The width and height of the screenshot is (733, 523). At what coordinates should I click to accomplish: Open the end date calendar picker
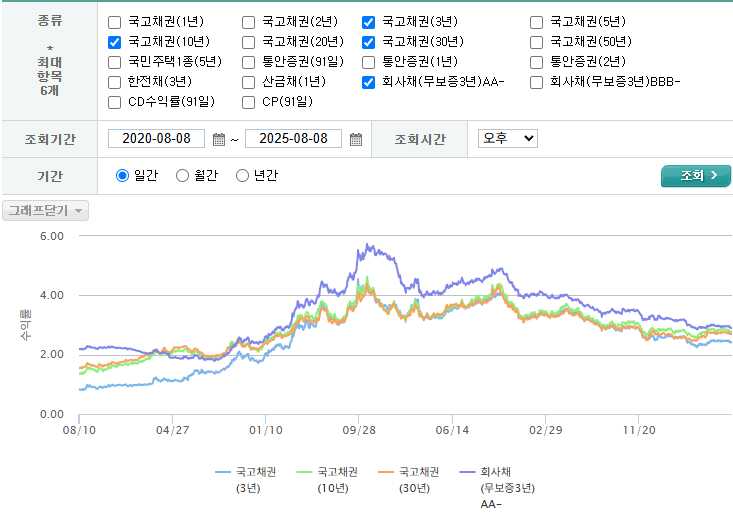pos(356,139)
